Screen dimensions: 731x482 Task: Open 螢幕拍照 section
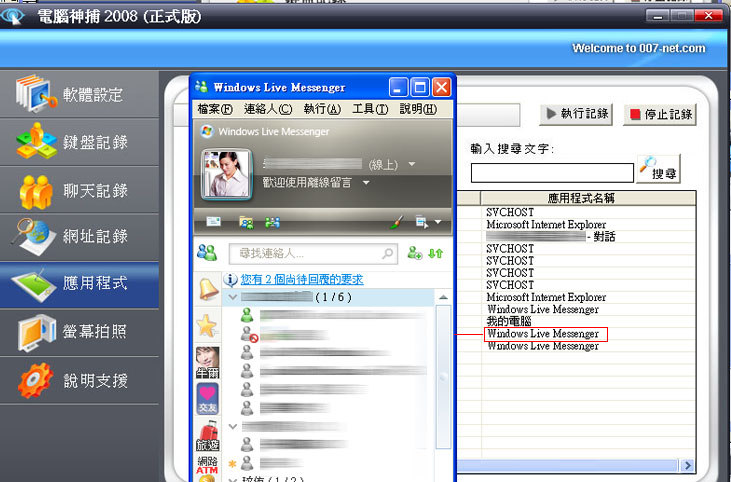[79, 332]
